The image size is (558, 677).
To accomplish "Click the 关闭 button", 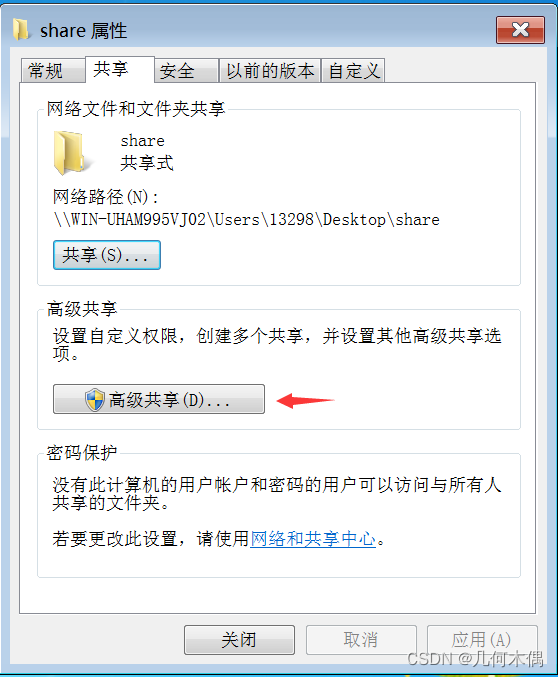I will (239, 640).
